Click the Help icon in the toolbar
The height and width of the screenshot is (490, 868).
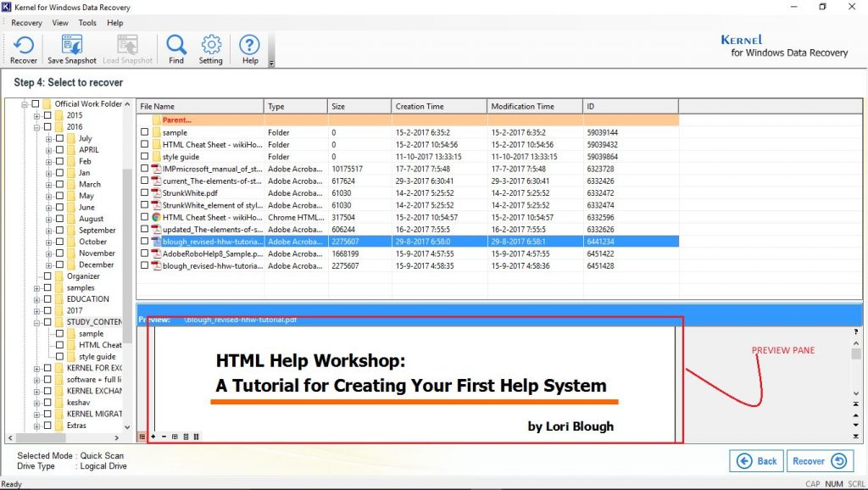coord(248,48)
